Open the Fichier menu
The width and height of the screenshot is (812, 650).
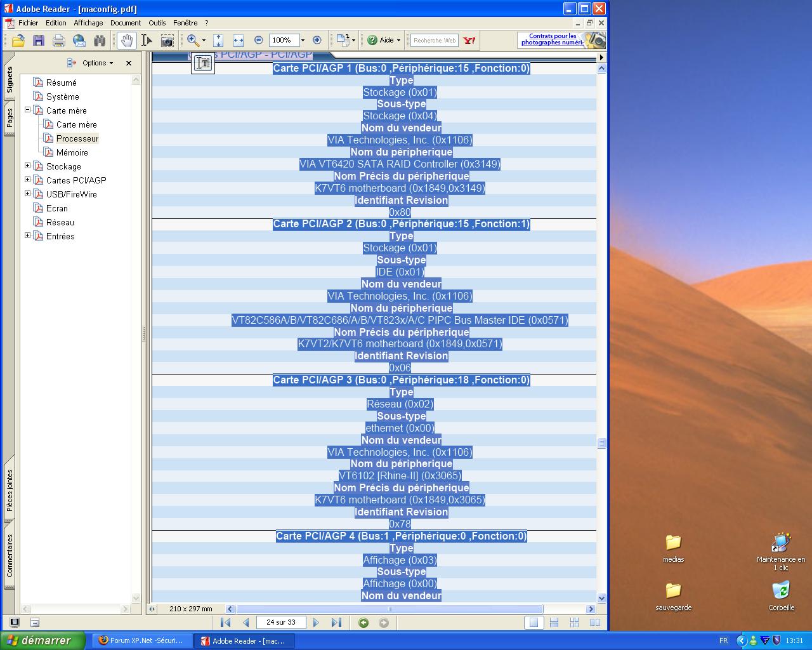coord(28,23)
